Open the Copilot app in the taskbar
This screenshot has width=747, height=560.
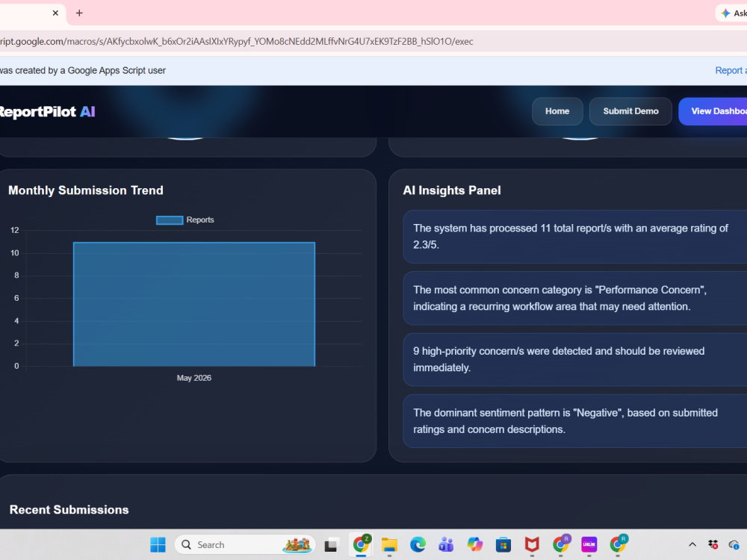(x=474, y=544)
